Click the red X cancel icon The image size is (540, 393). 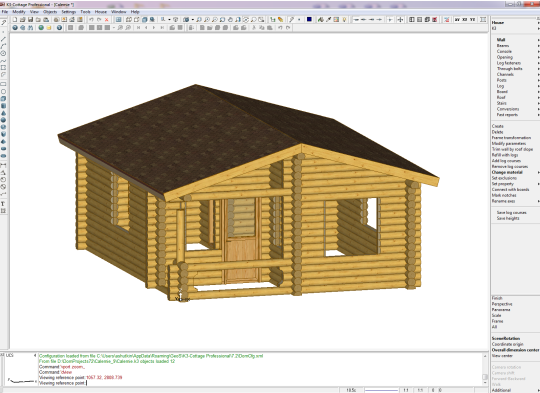click(106, 20)
